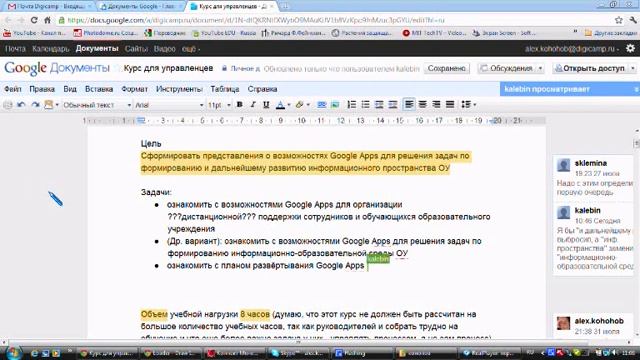Open Почта in the Google bar

click(15, 49)
